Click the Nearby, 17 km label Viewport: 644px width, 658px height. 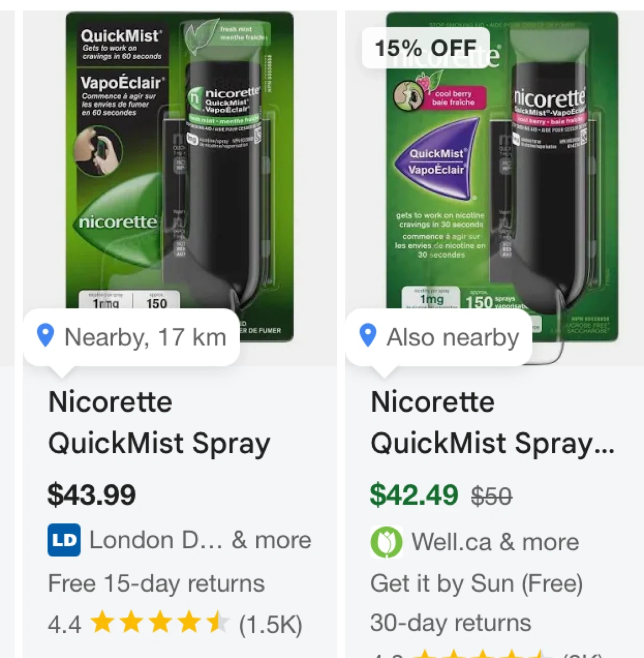(145, 337)
